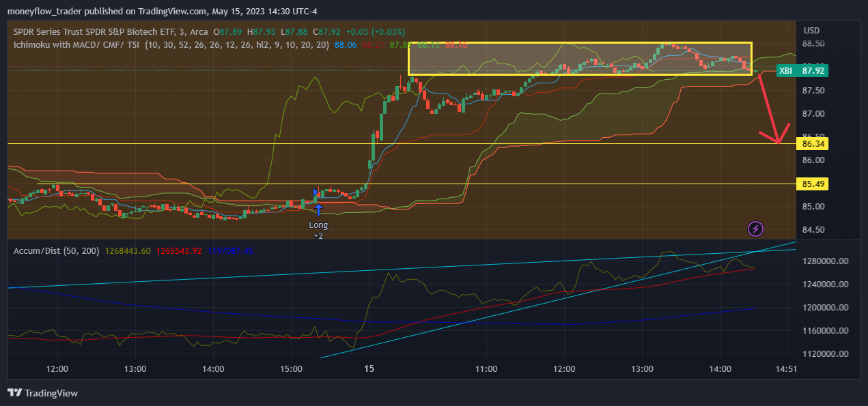The image size is (868, 406).
Task: Click the 86.00 price axis label
Action: pos(814,160)
